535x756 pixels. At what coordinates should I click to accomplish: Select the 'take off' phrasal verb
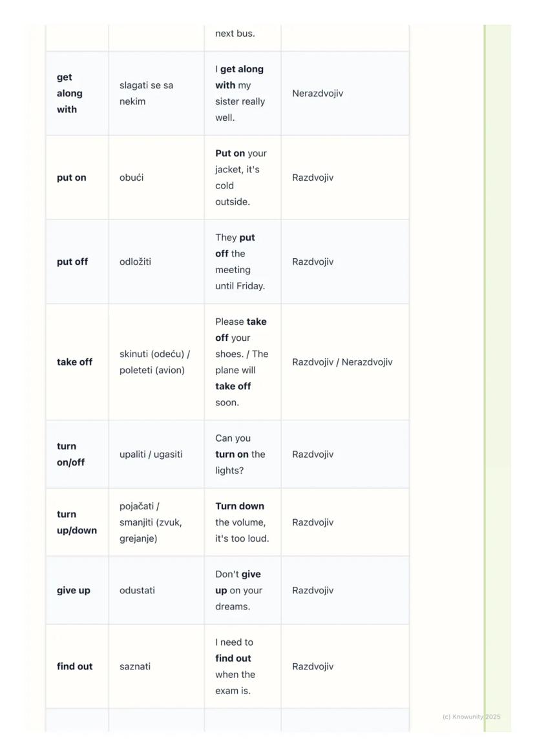pyautogui.click(x=74, y=362)
